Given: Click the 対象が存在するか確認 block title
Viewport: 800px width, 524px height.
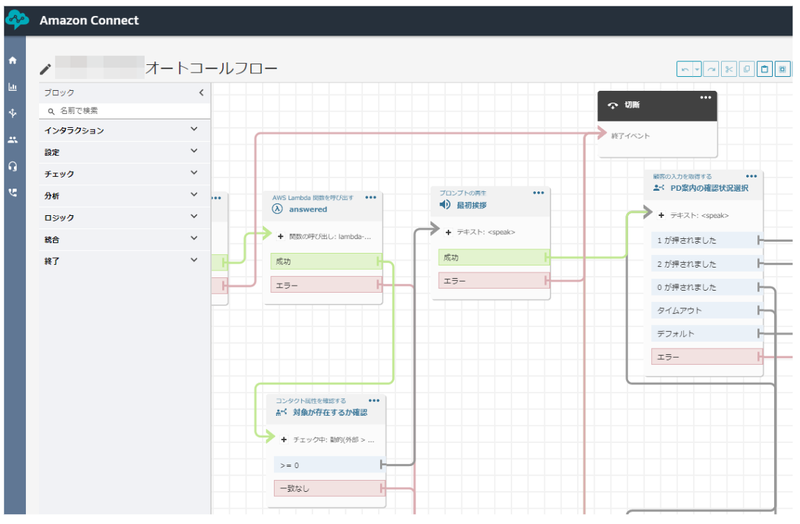Looking at the screenshot, I should pyautogui.click(x=330, y=412).
